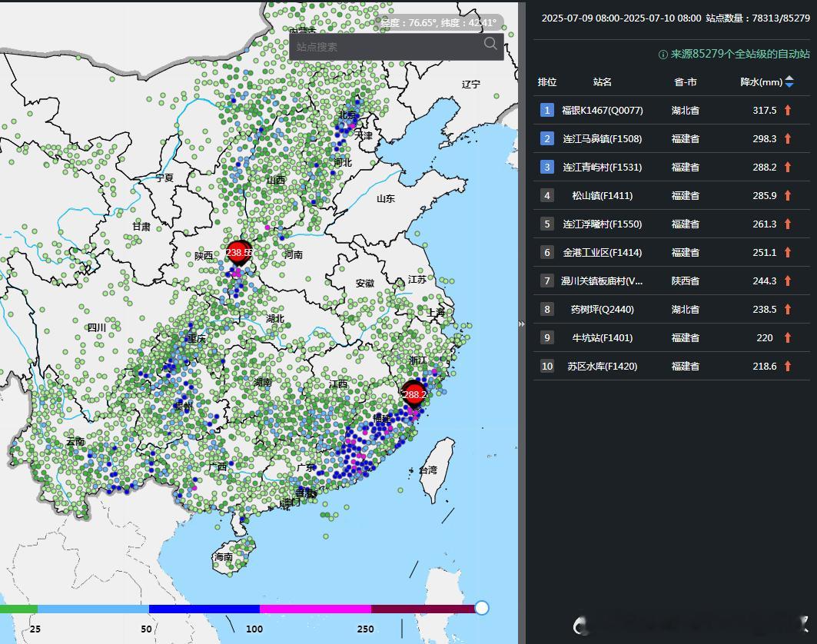Click the 台湾 label on the map
The image size is (817, 644).
[428, 470]
